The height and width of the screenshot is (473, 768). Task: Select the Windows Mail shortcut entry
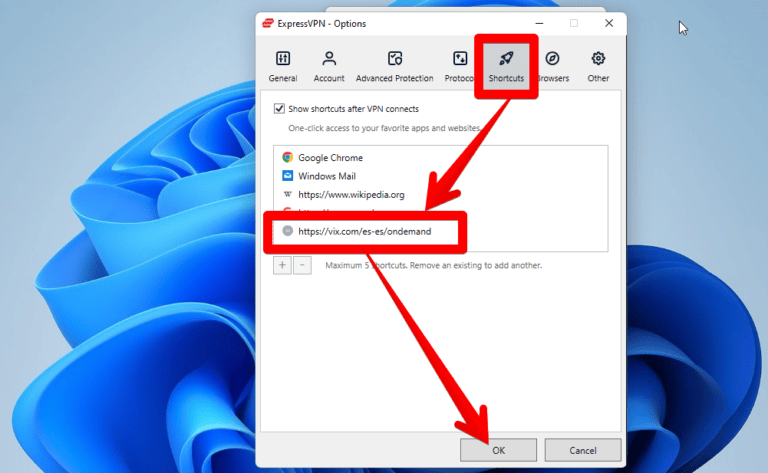point(441,176)
